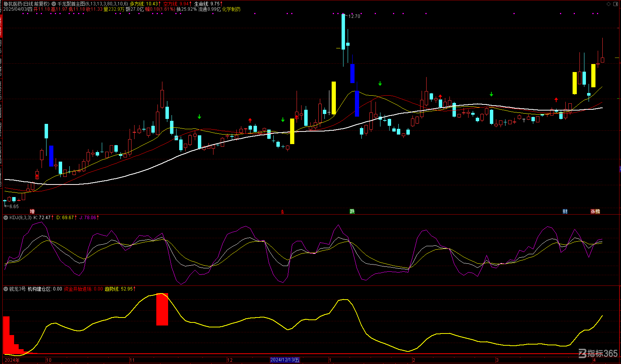Click the change 幅0.18(1.61%)
Image resolution: width=621 pixels, height=364 pixels.
(x=160, y=9)
